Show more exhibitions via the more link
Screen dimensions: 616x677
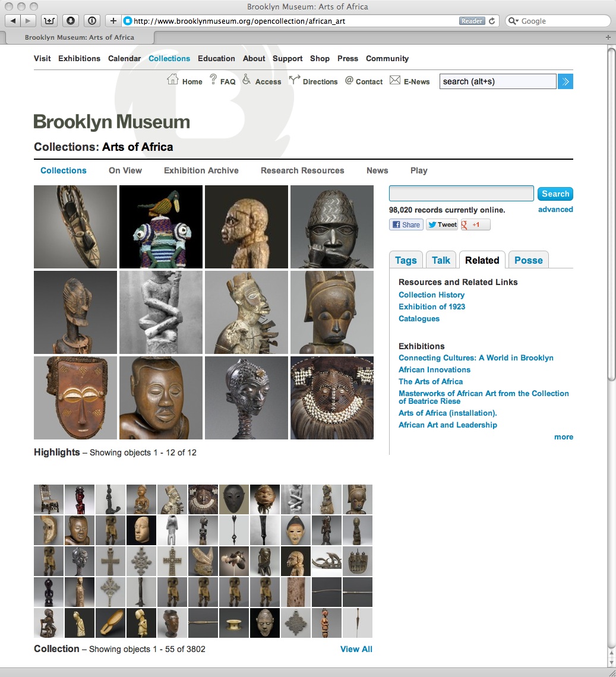[x=564, y=437]
